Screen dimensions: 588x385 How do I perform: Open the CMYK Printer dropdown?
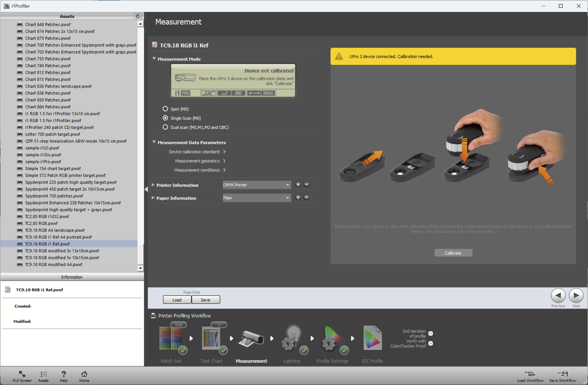257,185
